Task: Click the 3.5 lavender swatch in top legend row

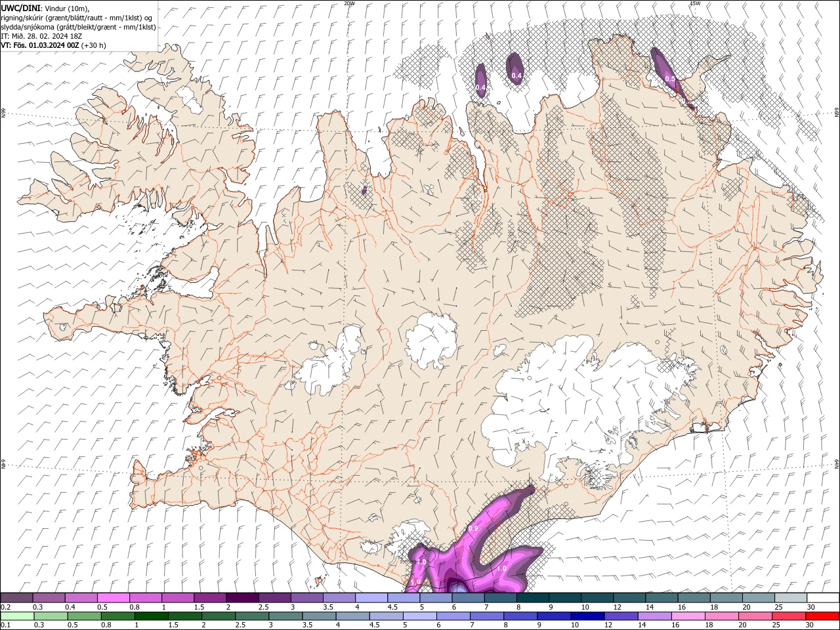Action: (339, 598)
